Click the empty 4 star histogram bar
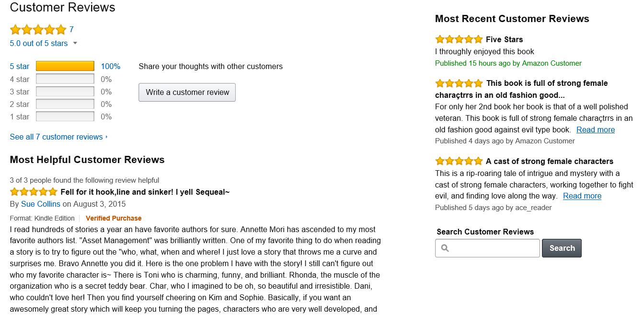Viewport: 644px width, 316px height. click(65, 79)
